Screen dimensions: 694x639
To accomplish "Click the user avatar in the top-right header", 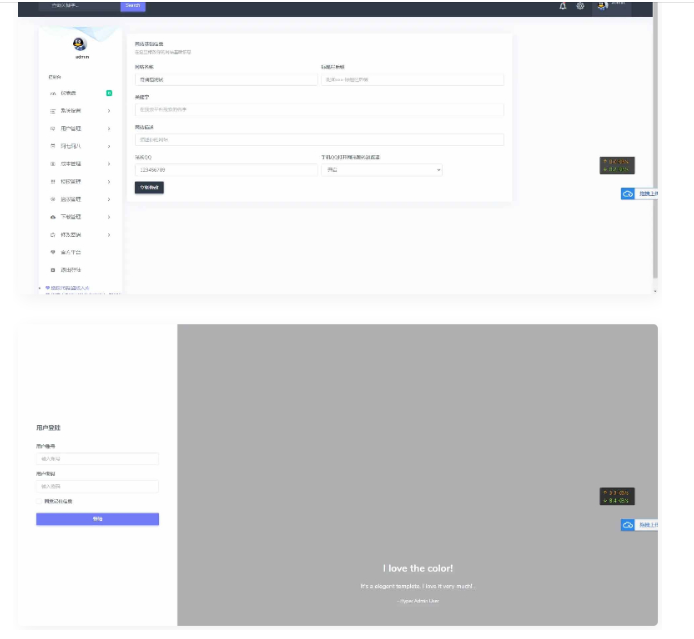I will 602,6.
